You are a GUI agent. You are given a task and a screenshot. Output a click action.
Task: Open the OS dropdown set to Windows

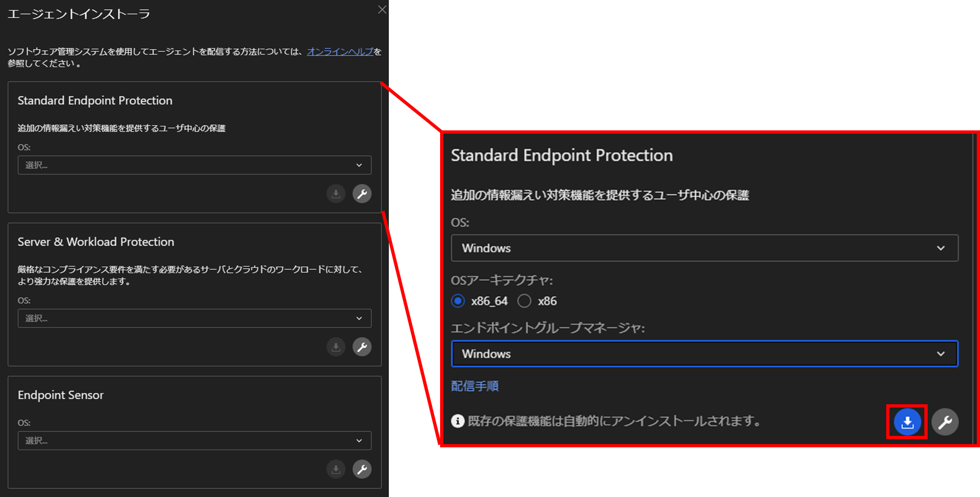[x=704, y=248]
